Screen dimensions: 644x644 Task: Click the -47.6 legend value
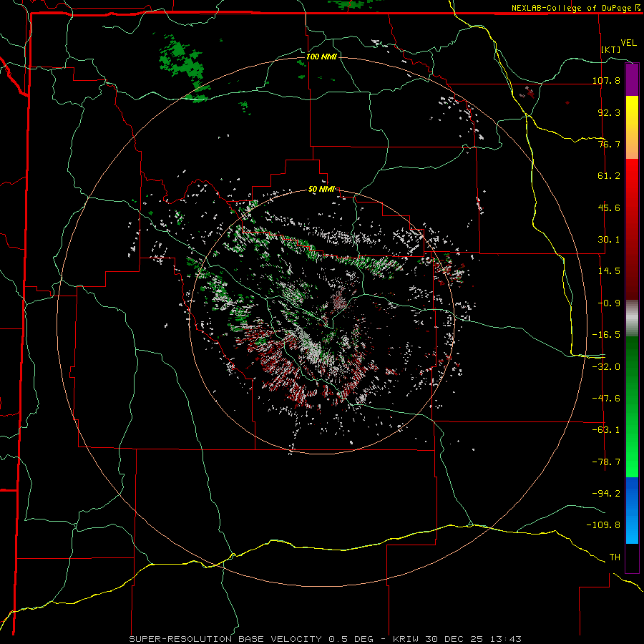[606, 398]
